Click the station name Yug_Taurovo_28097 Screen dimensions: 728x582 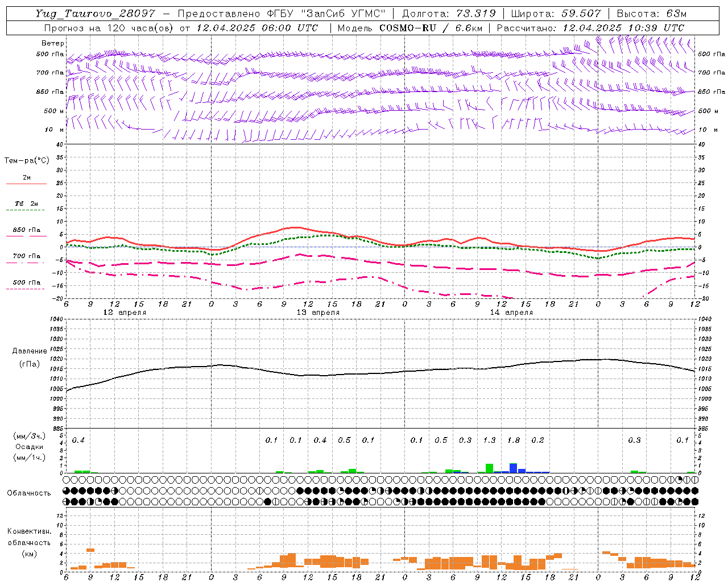click(x=95, y=14)
